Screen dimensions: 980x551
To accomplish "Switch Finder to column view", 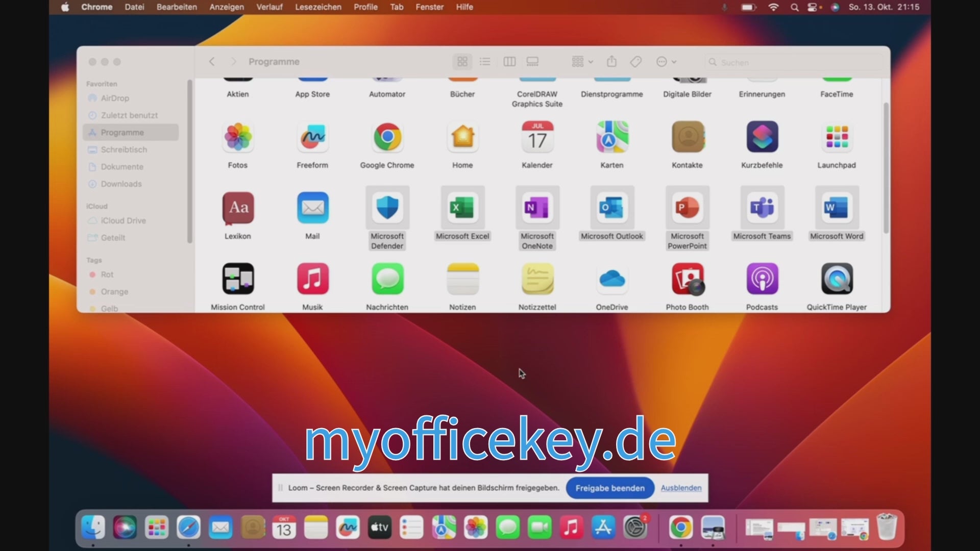I will coord(509,62).
